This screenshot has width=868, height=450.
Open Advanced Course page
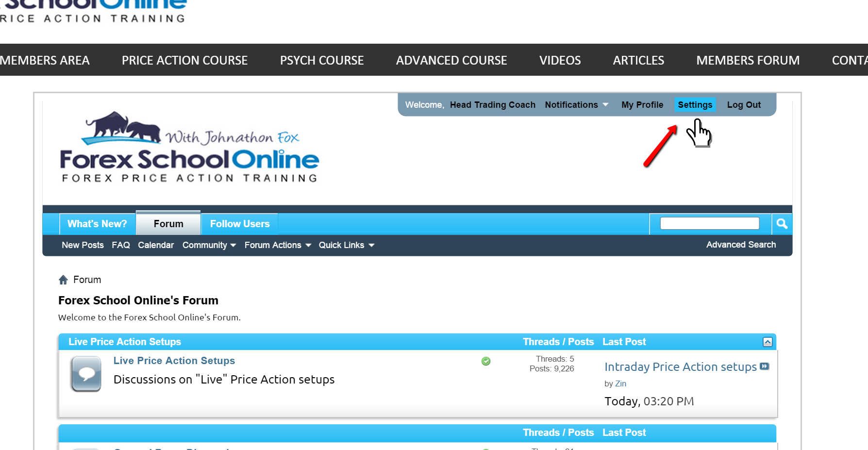(451, 60)
